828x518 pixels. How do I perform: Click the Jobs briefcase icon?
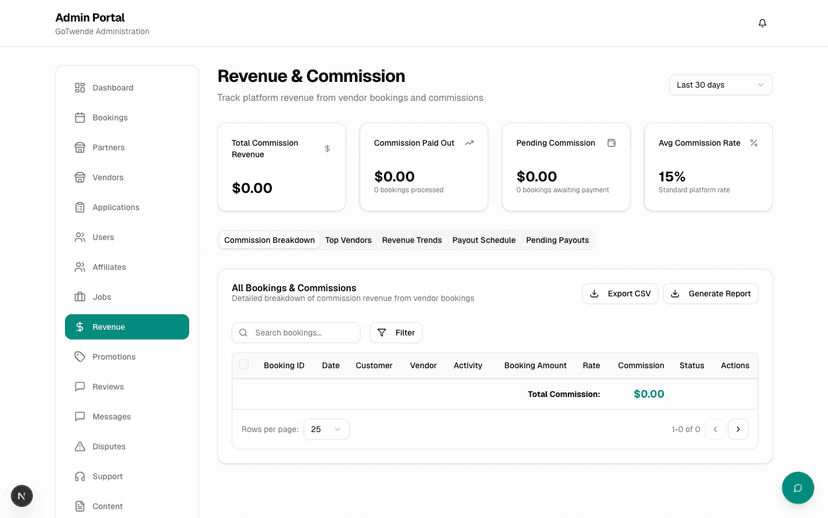click(80, 297)
